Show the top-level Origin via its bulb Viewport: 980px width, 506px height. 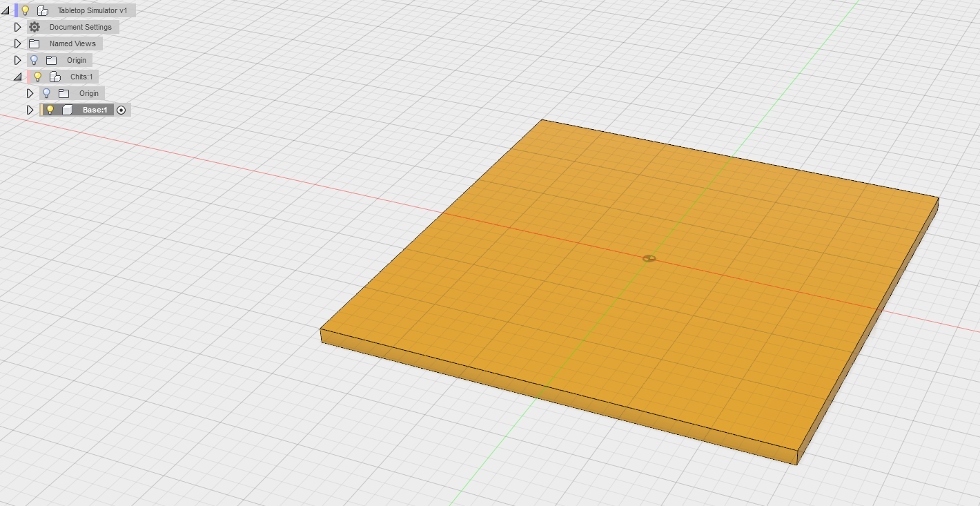tap(34, 60)
